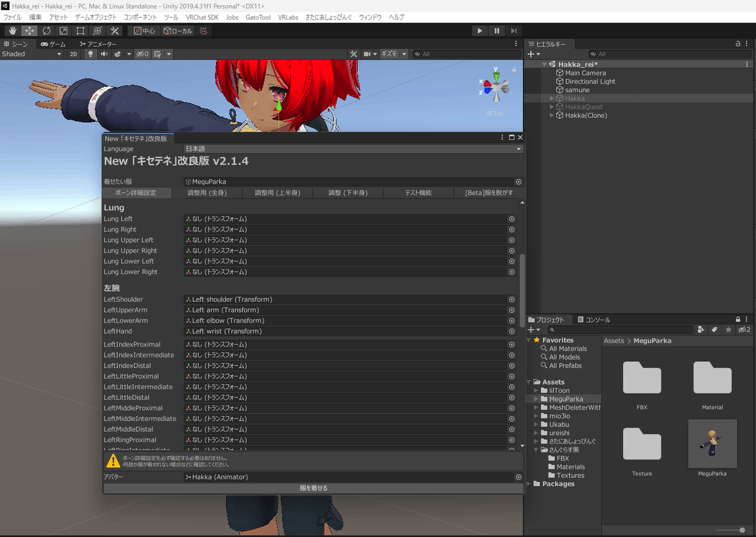Image resolution: width=756 pixels, height=537 pixels.
Task: Click 服を着せる button
Action: pos(313,488)
